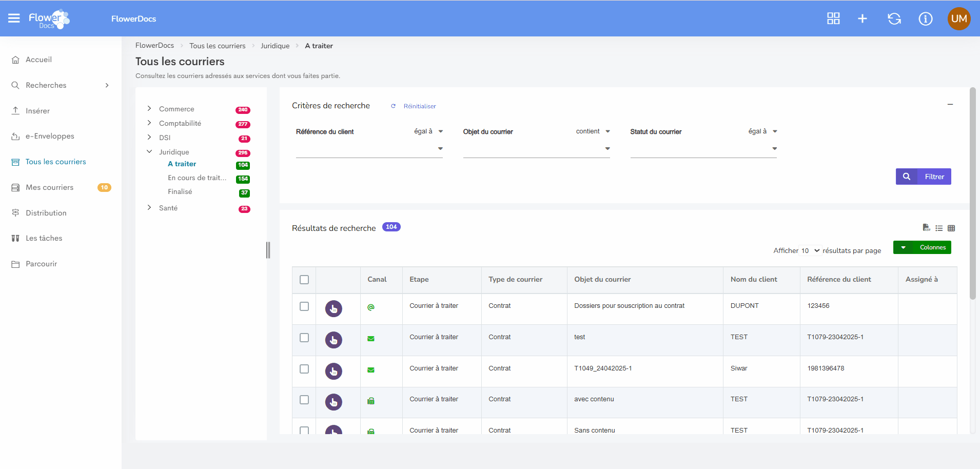Check the box for the DUPONT row
The image size is (980, 469).
pos(304,306)
